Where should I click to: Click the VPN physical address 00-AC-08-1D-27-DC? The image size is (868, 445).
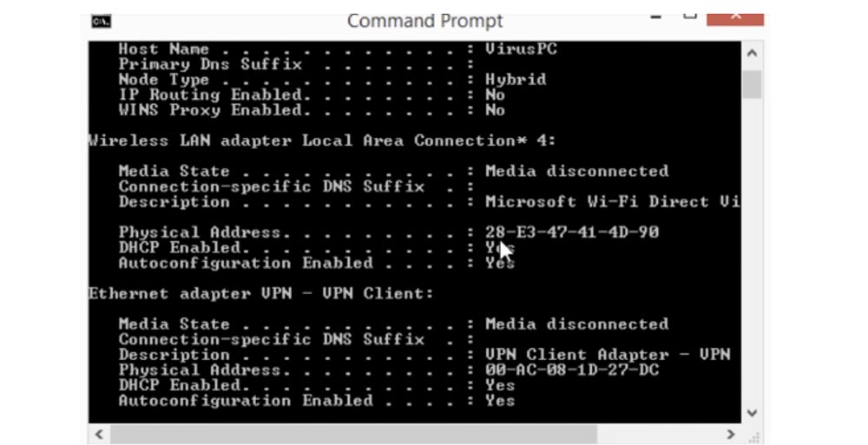click(572, 370)
